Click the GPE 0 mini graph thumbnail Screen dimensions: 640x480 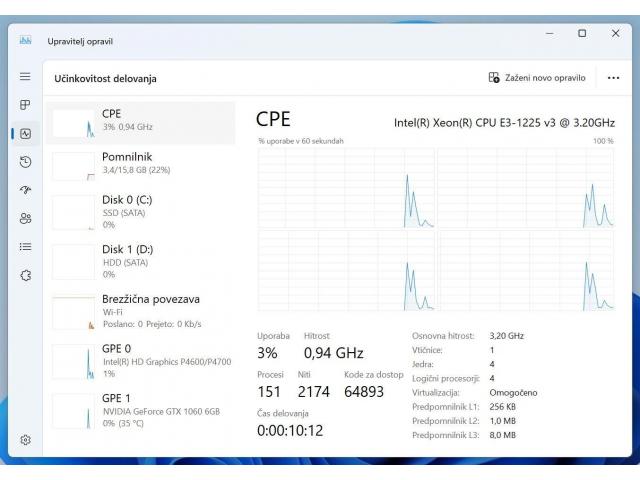(x=73, y=362)
